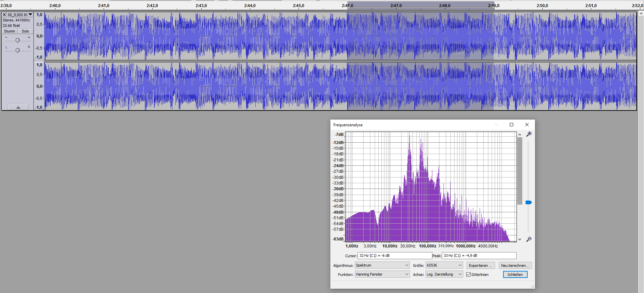Click the Peak readout field

[x=479, y=255]
